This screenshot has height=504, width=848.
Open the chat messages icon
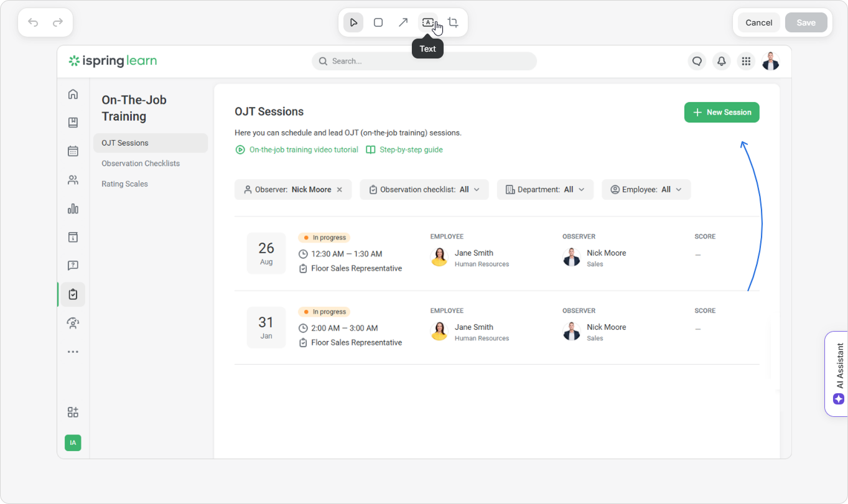click(x=697, y=61)
